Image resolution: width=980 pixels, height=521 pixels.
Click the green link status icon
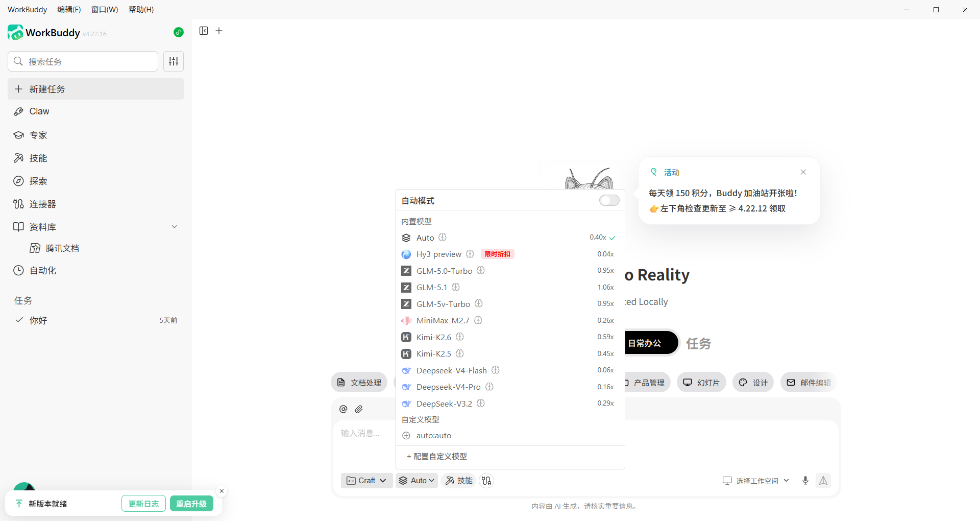coord(178,32)
